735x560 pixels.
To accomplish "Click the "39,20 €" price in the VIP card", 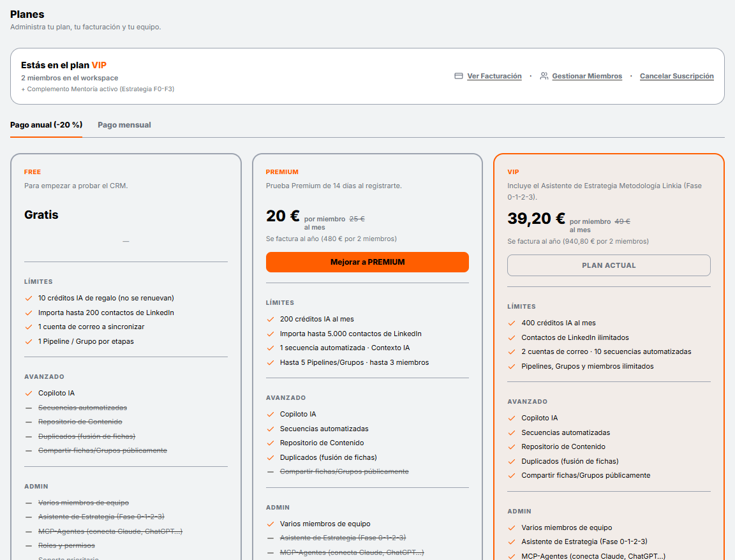I will click(536, 218).
